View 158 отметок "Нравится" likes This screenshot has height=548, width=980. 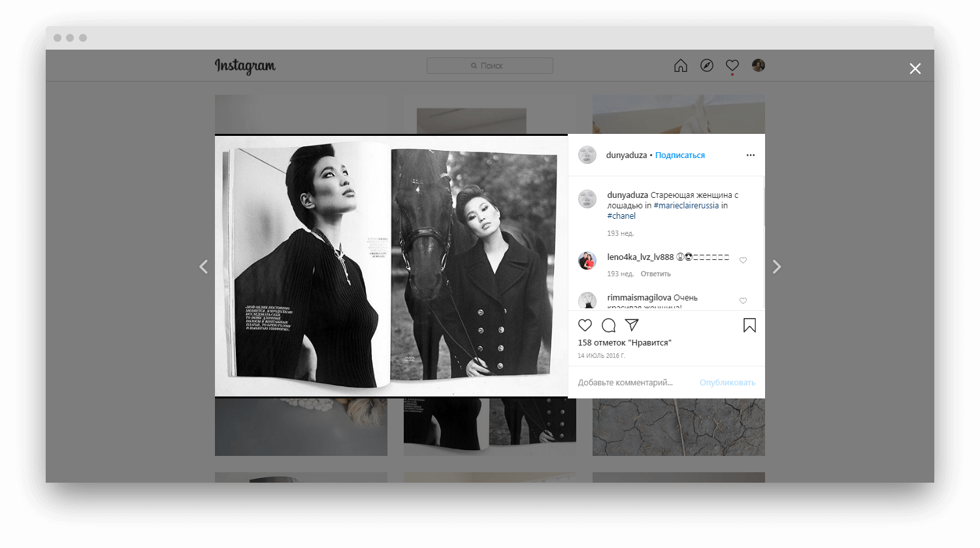pyautogui.click(x=625, y=343)
